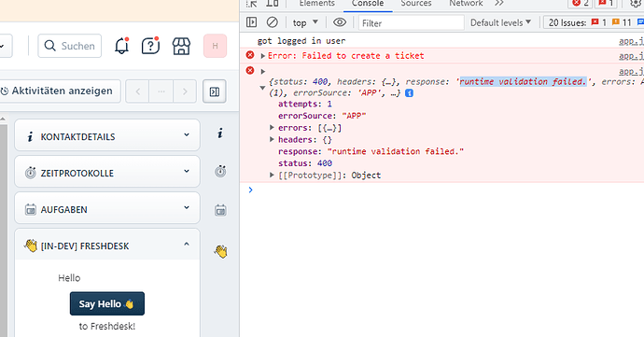Click the Suchen search box
644x337 pixels.
click(70, 46)
